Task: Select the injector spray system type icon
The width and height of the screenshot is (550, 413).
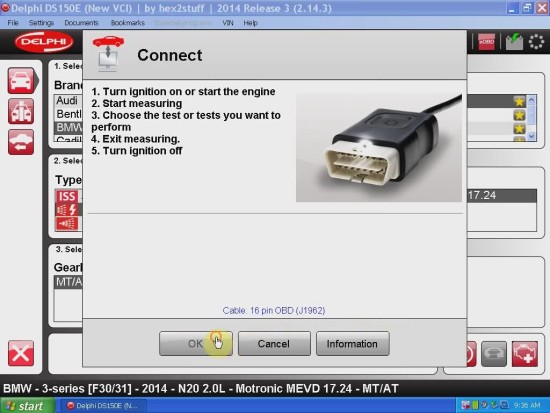Action: point(67,224)
